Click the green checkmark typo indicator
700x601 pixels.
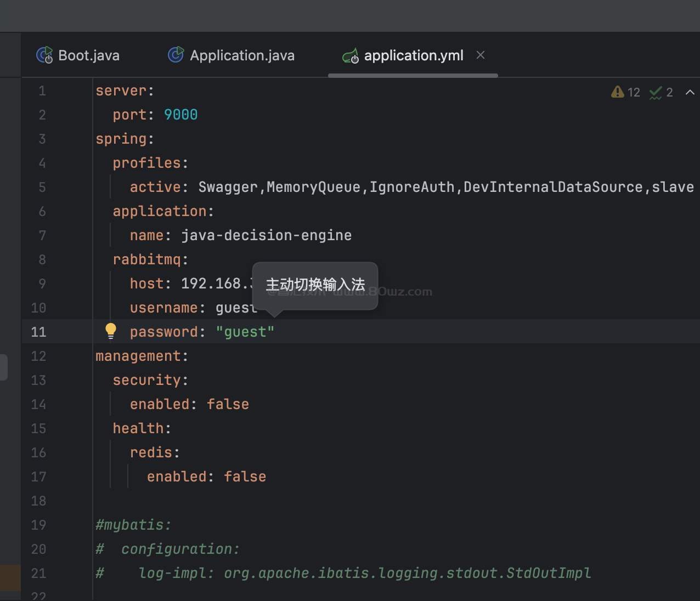click(x=655, y=93)
